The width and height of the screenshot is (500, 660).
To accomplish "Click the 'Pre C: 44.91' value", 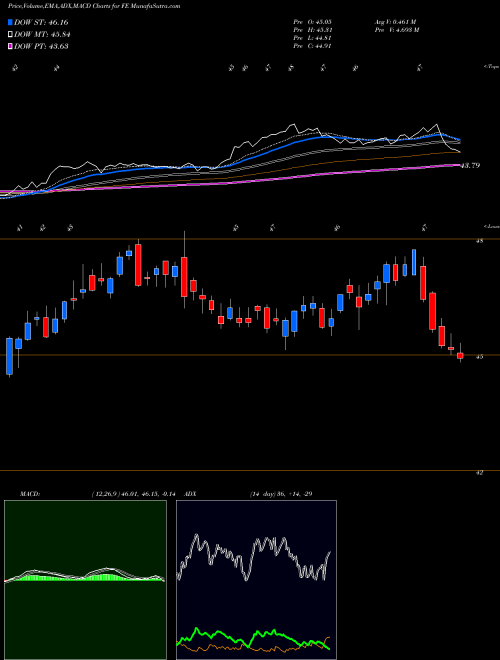I will pos(313,46).
